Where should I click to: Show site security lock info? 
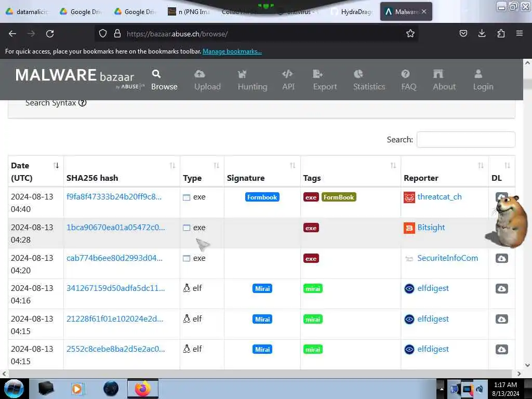[x=117, y=34]
